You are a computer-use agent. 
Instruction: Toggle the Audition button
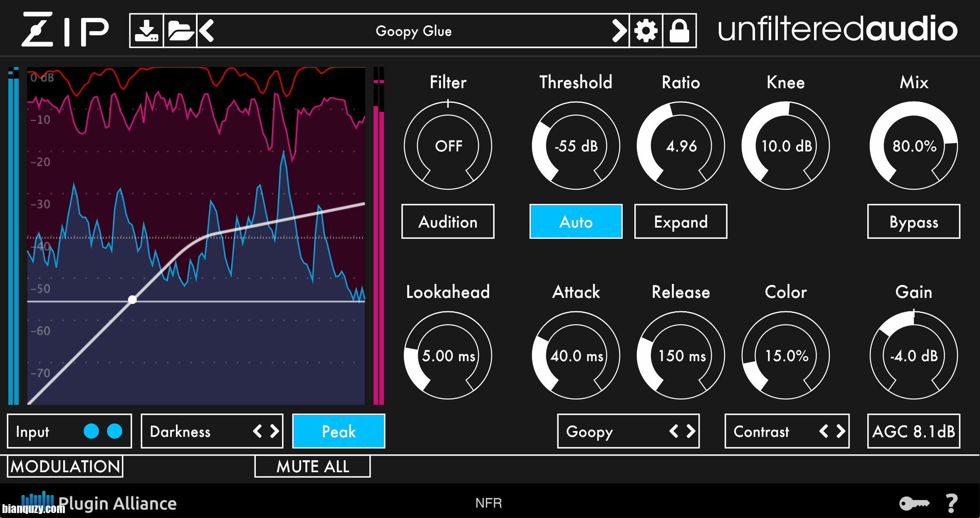coord(448,221)
